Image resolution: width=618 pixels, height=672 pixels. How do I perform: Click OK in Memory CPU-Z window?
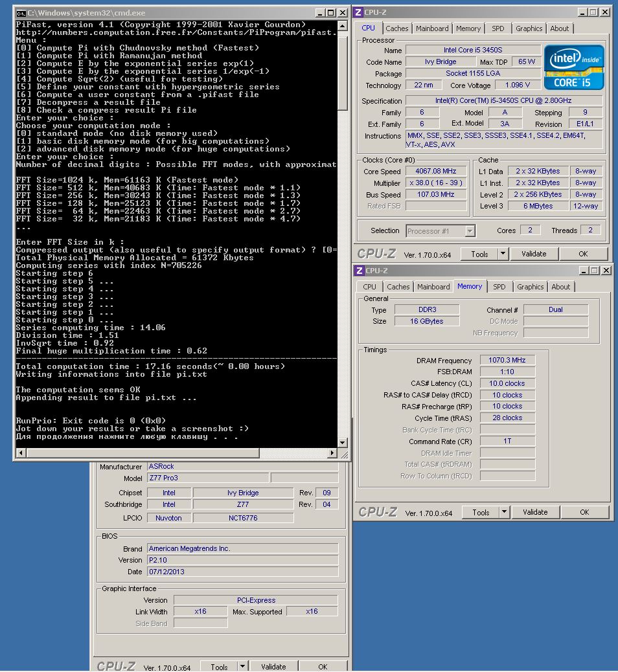pyautogui.click(x=584, y=512)
